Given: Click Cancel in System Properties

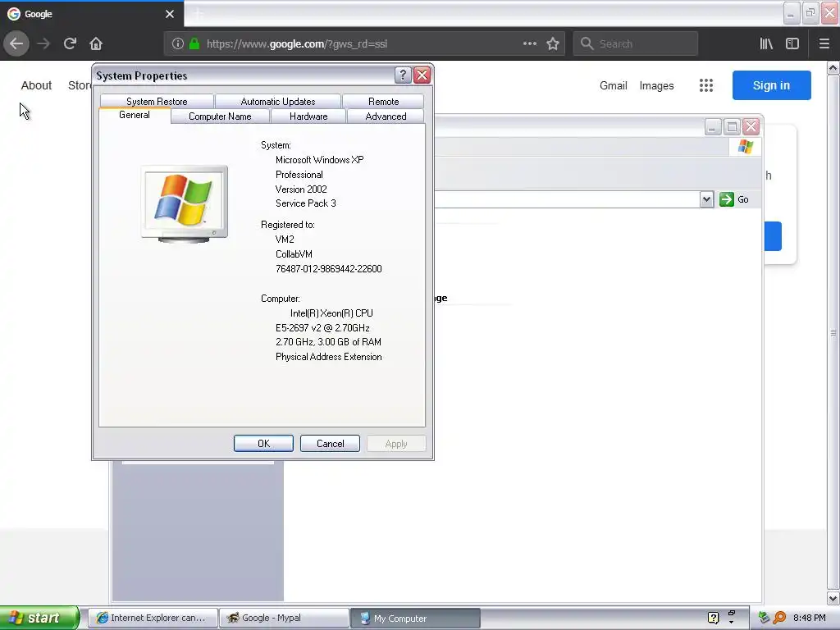Looking at the screenshot, I should pyautogui.click(x=330, y=444).
